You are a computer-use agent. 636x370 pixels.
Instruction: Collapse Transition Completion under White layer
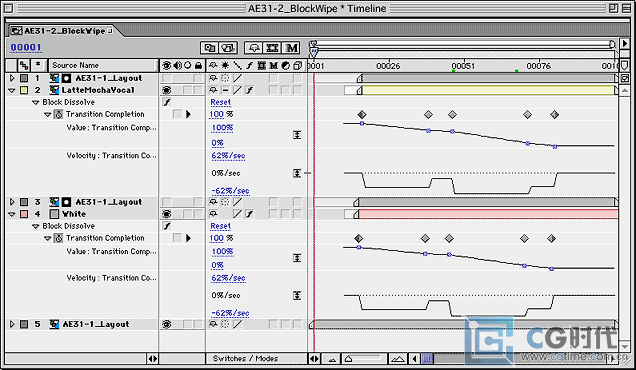47,238
